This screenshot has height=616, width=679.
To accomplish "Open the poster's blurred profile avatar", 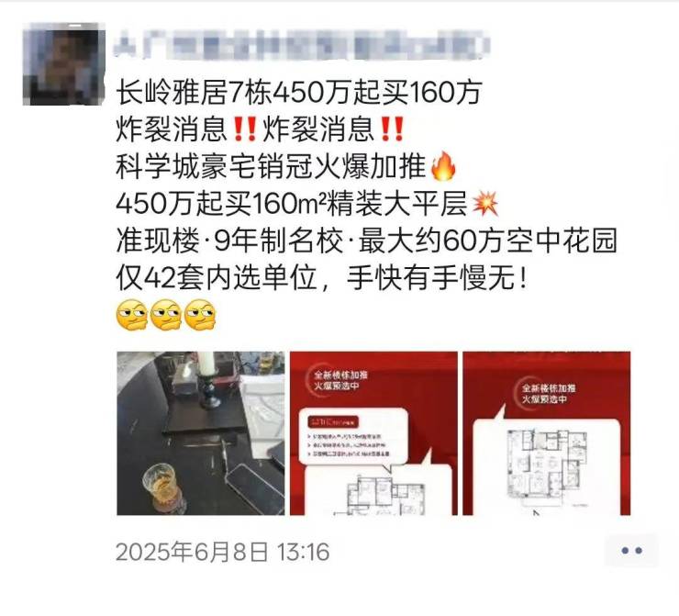I will pyautogui.click(x=64, y=64).
